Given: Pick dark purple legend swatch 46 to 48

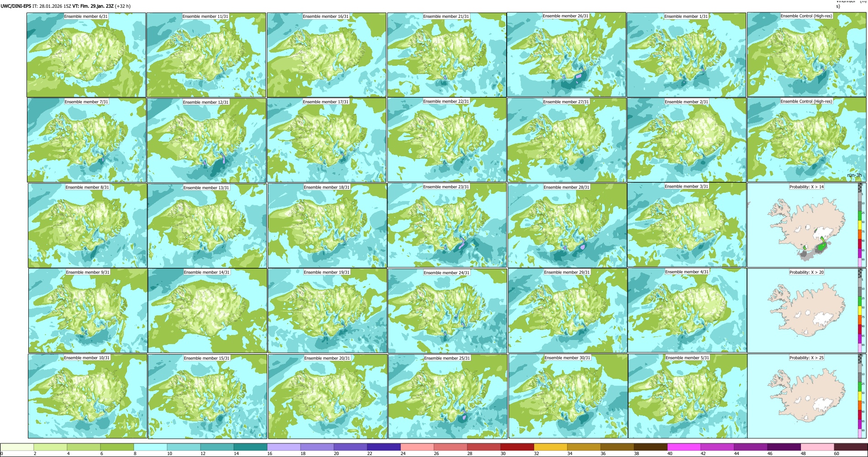Looking at the screenshot, I should 784,447.
